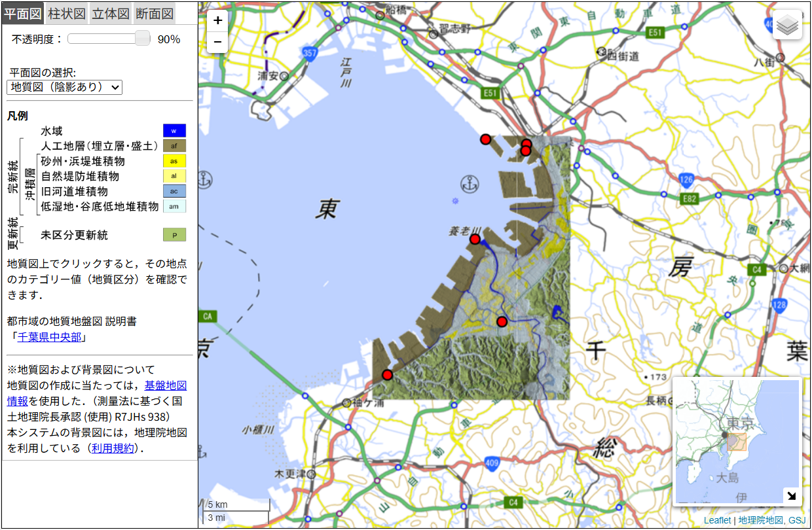This screenshot has width=812, height=530.
Task: Open the basemap layers control icon
Action: [x=786, y=24]
